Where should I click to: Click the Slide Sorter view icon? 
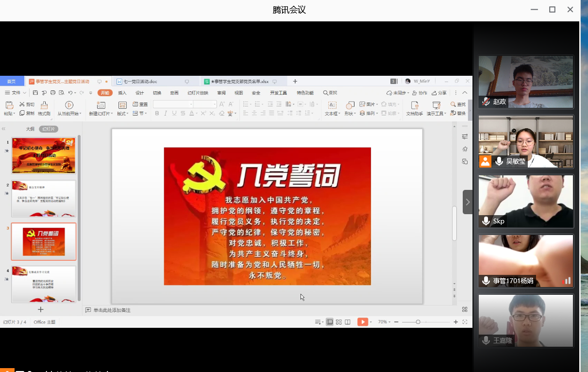[339, 322]
